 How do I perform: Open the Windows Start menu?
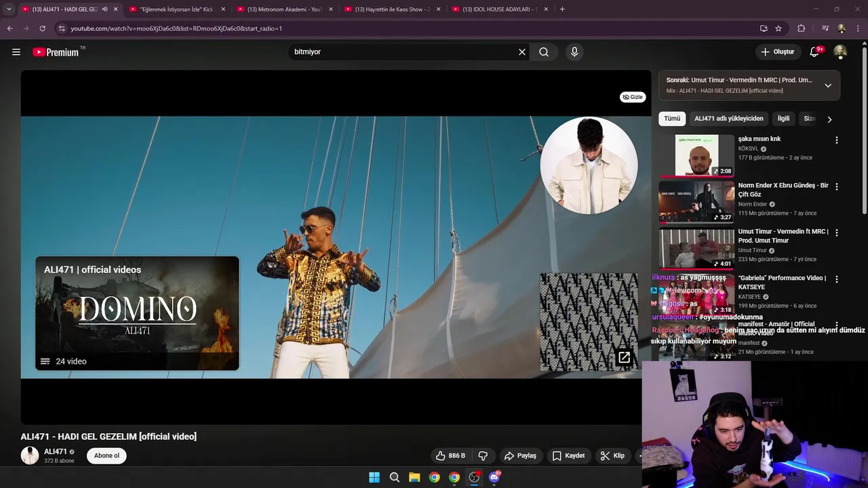[374, 477]
